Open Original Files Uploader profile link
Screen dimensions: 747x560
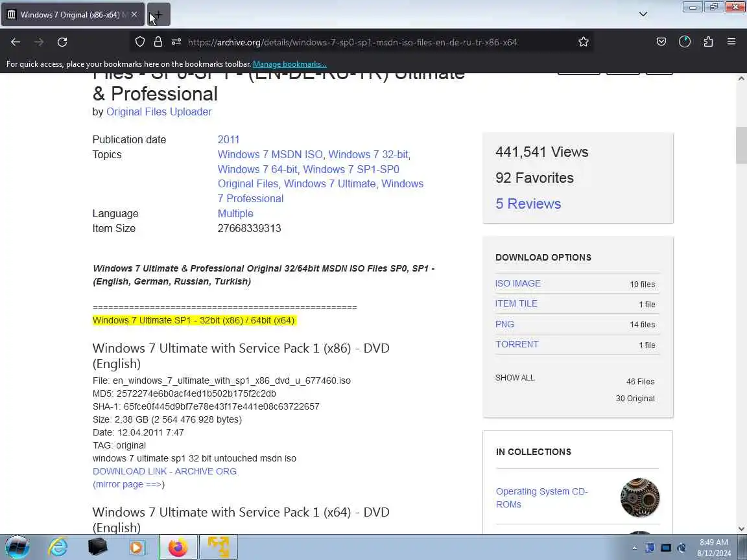coord(159,111)
